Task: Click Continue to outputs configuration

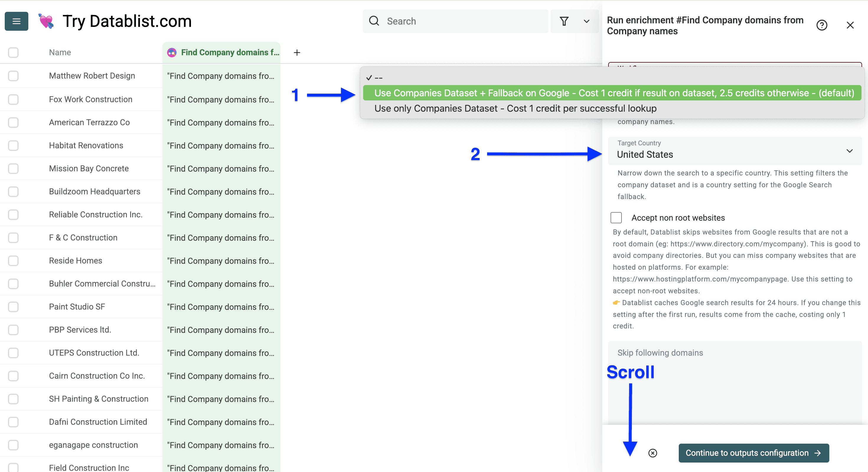Action: 753,453
